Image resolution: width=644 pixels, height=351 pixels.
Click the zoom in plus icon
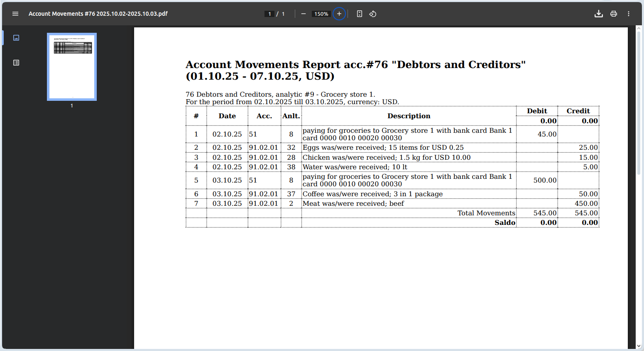click(339, 14)
